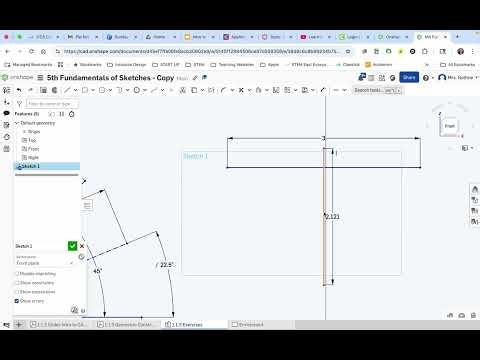Screen dimensions: 480x360
Task: Click the final button clock icon in sketch dialog
Action: [81, 257]
